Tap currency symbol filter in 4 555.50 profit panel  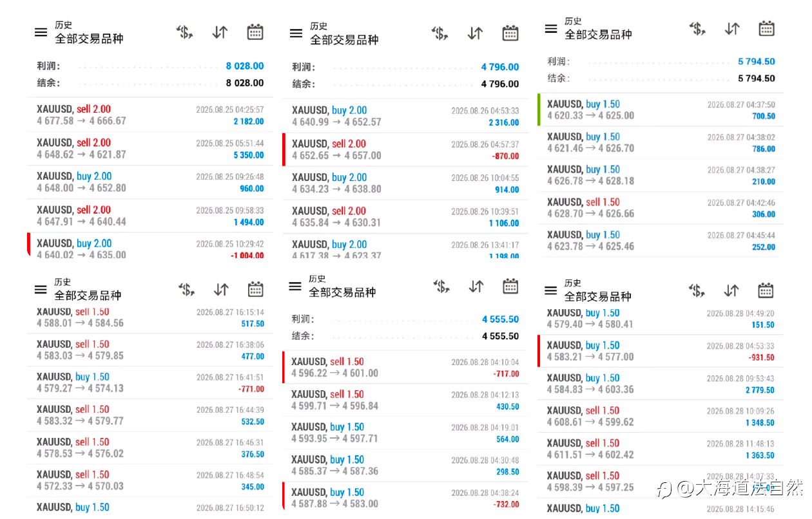[x=441, y=287]
